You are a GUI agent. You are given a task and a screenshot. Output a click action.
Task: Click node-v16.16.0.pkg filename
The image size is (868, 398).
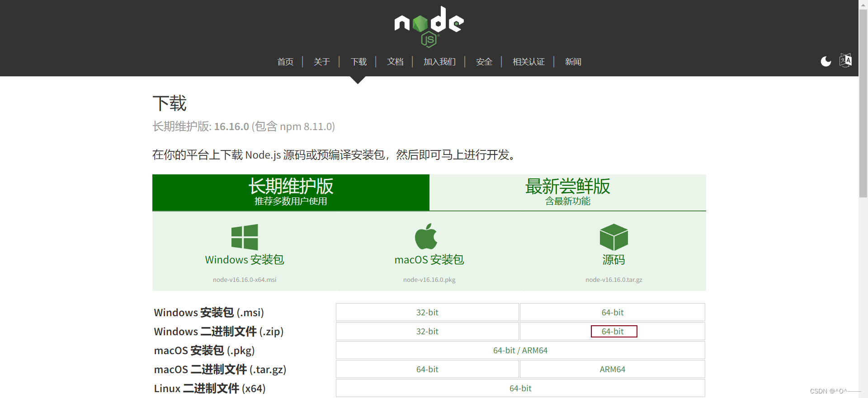click(x=429, y=280)
